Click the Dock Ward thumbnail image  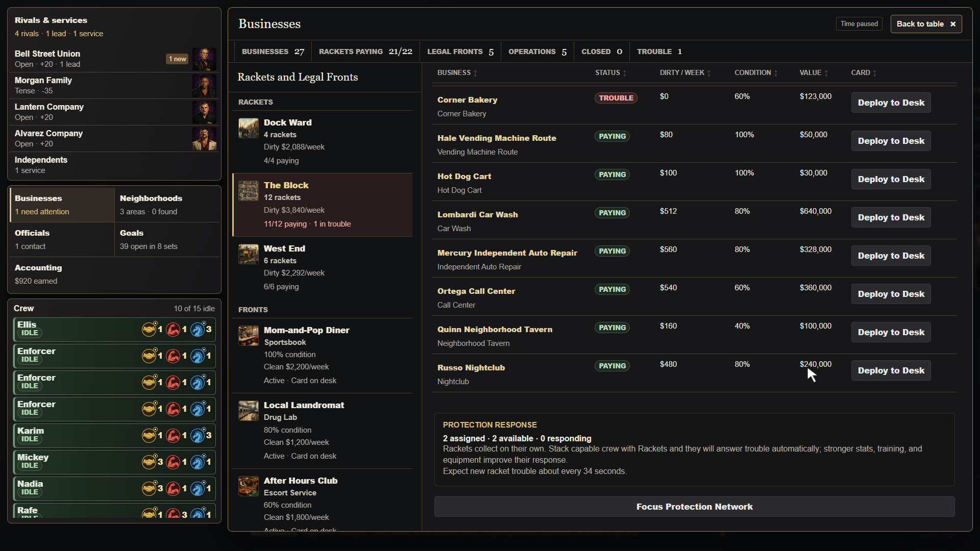coord(249,128)
